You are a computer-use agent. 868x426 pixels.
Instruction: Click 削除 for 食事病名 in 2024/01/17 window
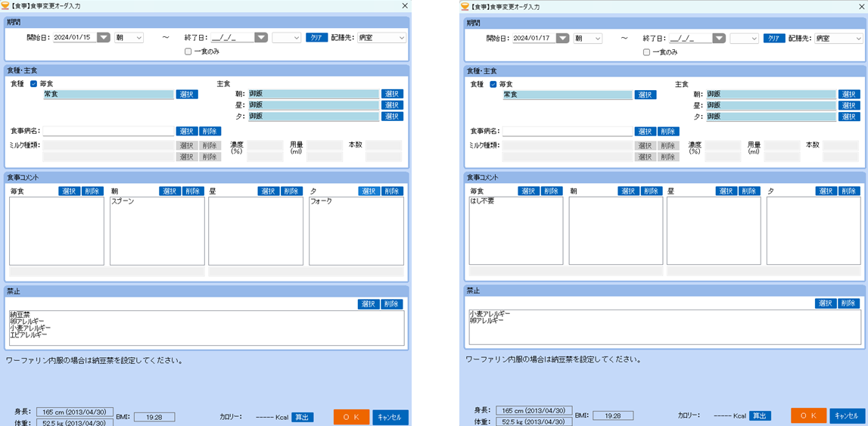pos(668,132)
